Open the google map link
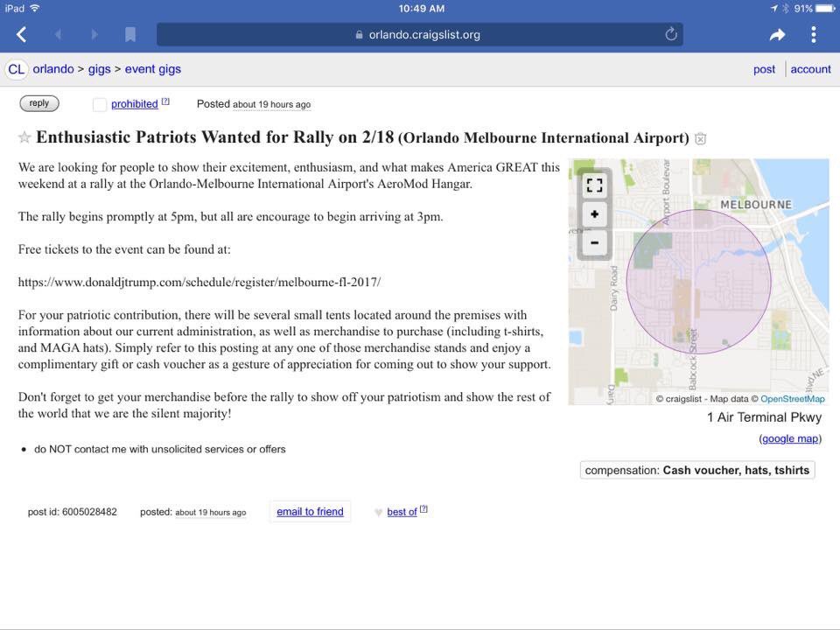This screenshot has width=840, height=630. pyautogui.click(x=790, y=438)
